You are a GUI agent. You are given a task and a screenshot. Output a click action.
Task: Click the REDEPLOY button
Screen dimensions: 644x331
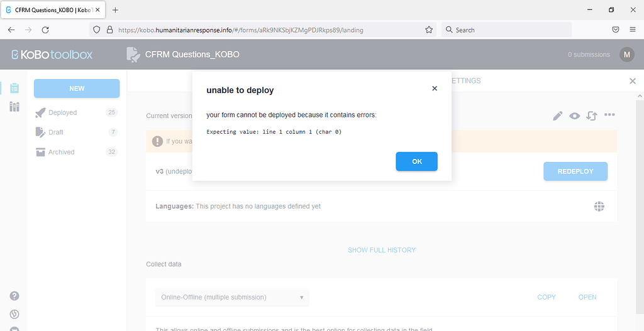[575, 171]
